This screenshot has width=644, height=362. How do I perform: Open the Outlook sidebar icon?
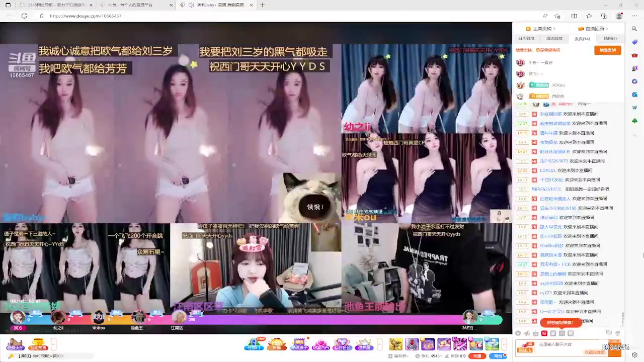(634, 94)
